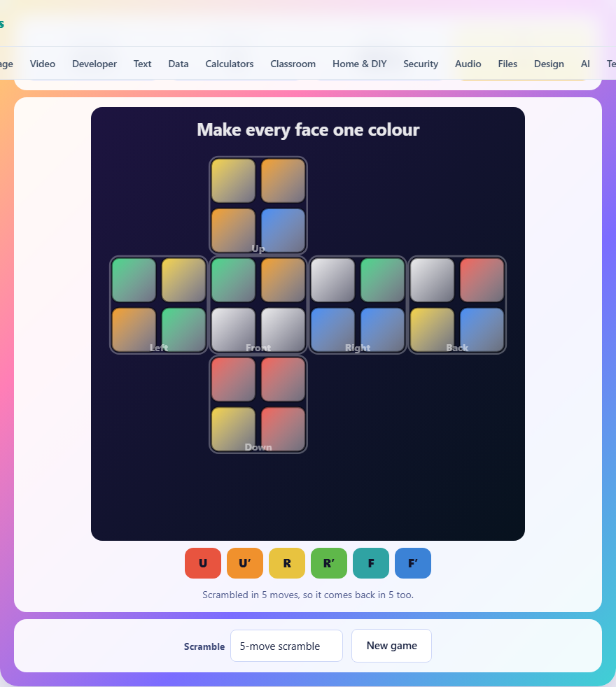Open the Developer category tab
This screenshot has height=687, width=616.
(94, 64)
